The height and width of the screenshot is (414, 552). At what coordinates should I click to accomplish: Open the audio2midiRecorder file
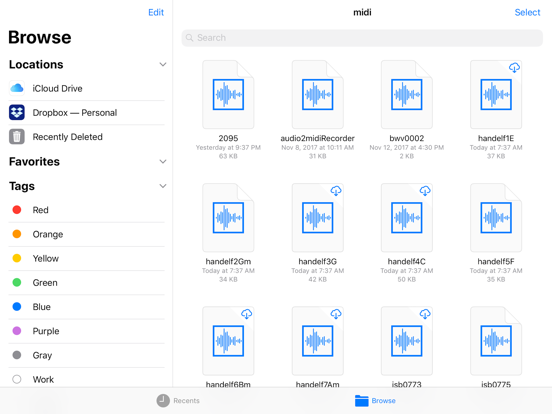tap(318, 94)
